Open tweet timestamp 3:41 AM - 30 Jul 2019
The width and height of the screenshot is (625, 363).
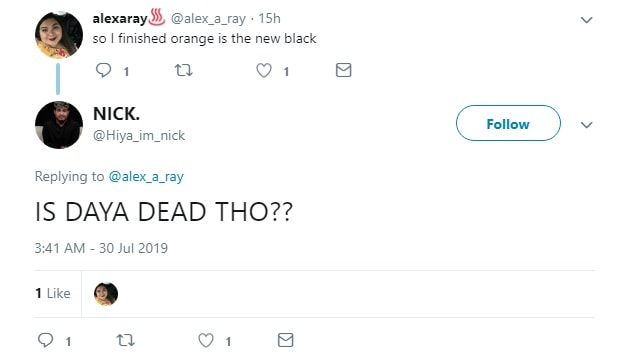tap(101, 248)
